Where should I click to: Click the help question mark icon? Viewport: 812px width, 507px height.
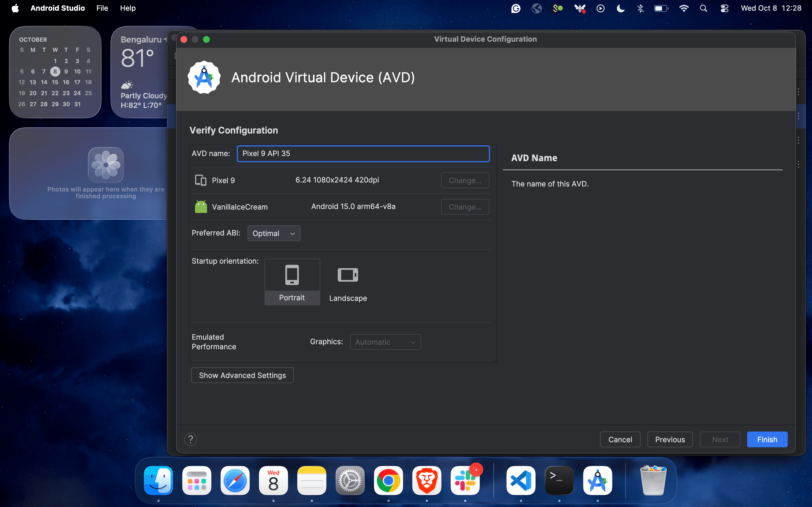pos(190,439)
